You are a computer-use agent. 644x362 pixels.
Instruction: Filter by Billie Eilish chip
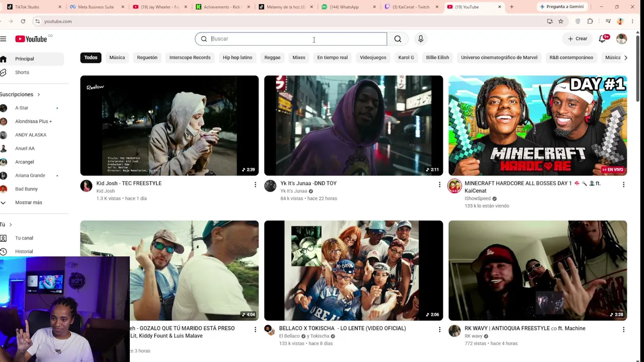[437, 57]
